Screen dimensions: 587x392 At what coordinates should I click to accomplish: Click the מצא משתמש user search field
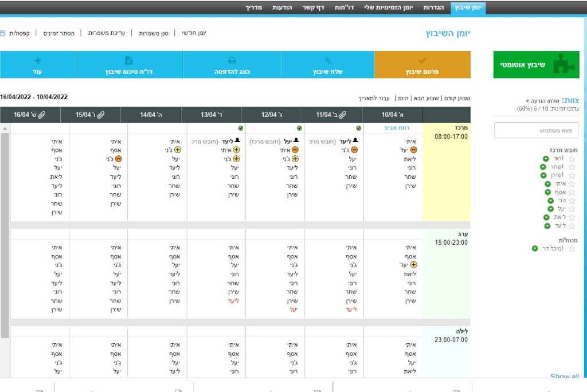tap(536, 131)
